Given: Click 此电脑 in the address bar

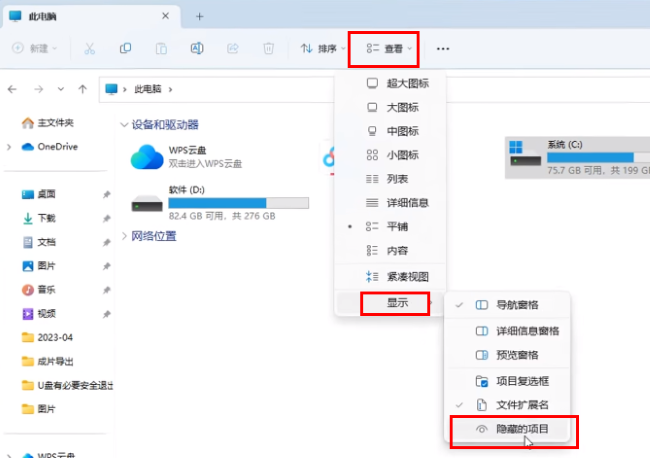Looking at the screenshot, I should [148, 89].
